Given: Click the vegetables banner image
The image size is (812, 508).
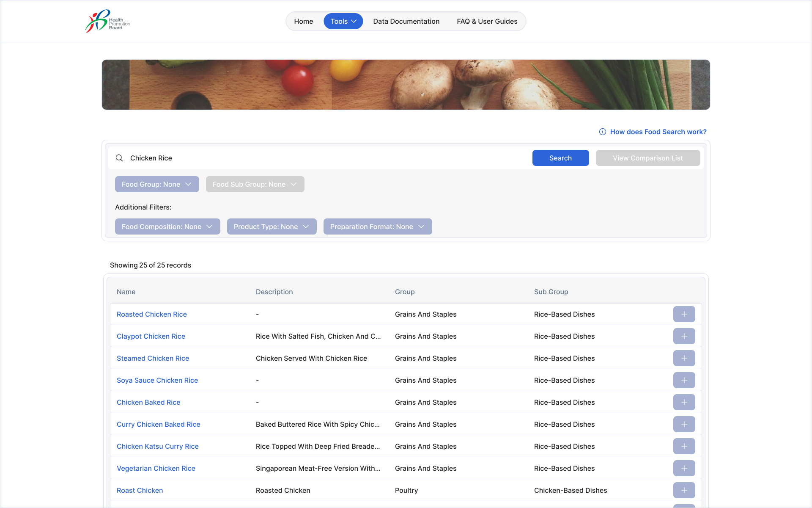Looking at the screenshot, I should 406,85.
